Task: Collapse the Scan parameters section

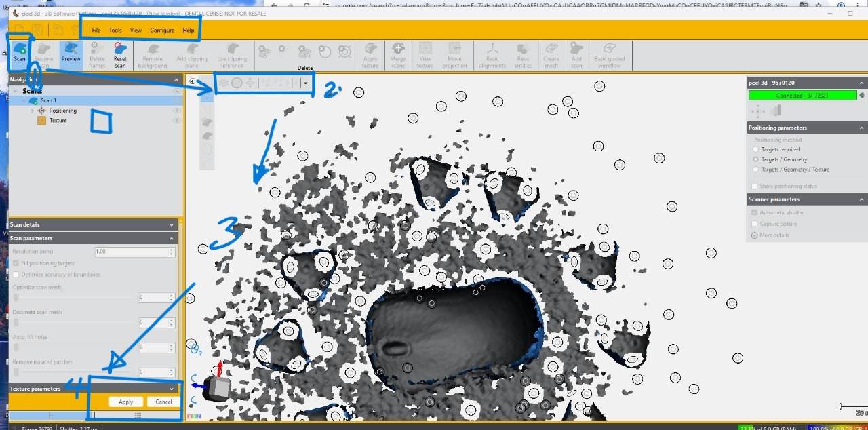Action: click(x=172, y=238)
